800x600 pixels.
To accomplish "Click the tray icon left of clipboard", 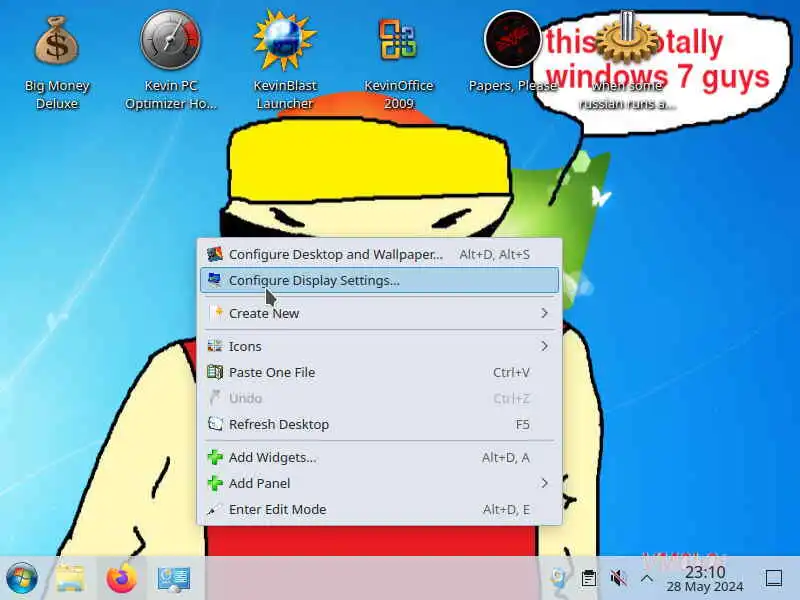I will tap(559, 579).
